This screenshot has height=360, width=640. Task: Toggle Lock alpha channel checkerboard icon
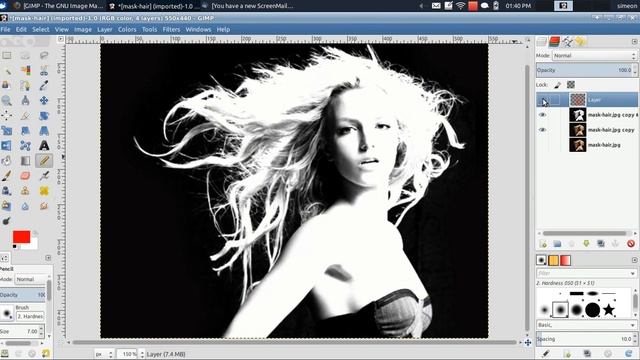[x=571, y=85]
